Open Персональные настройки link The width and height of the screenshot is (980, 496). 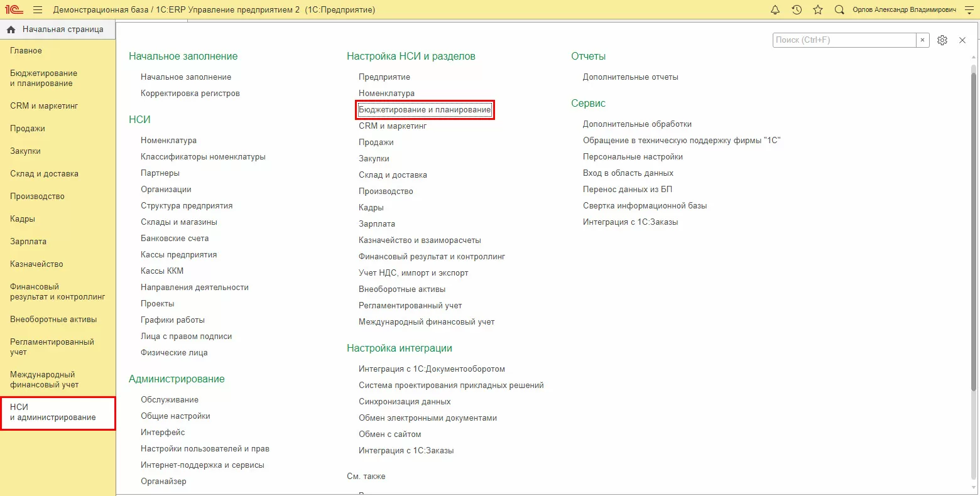tap(633, 157)
